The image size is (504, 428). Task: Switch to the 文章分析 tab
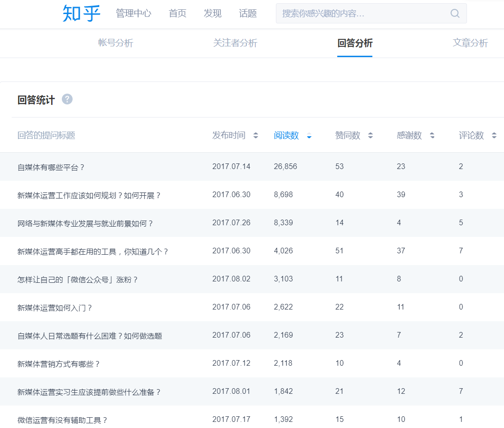click(470, 43)
